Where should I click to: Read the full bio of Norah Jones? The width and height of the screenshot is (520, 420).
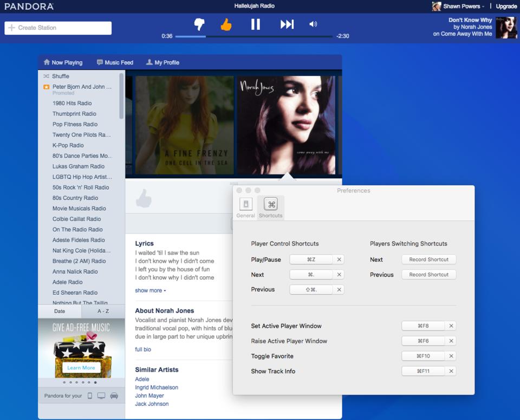143,350
